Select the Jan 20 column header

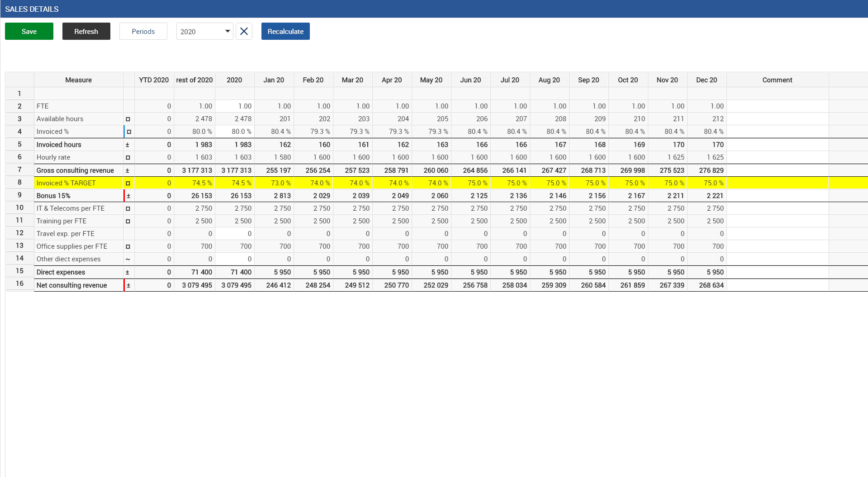click(x=274, y=80)
